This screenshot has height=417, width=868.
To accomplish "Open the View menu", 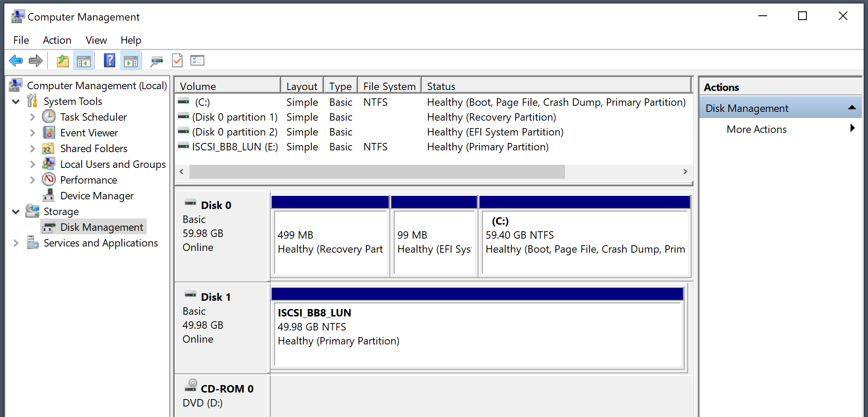I will pos(96,40).
